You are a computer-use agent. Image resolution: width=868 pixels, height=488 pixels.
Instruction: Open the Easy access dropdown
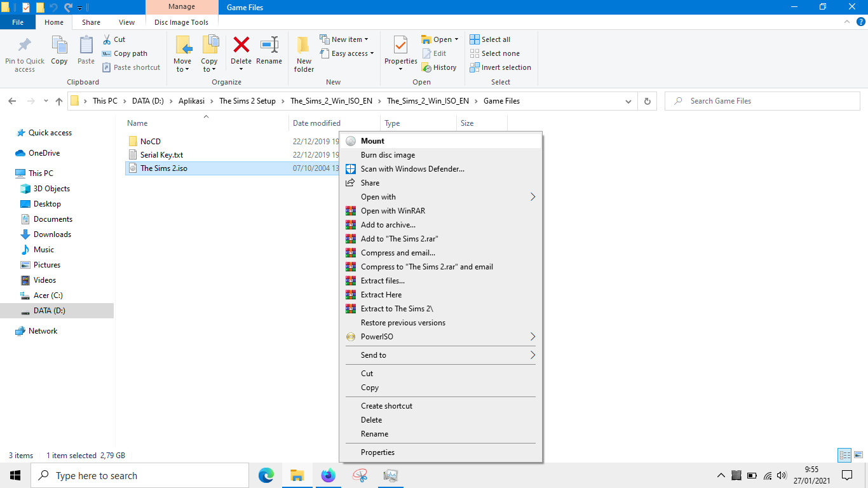click(346, 53)
